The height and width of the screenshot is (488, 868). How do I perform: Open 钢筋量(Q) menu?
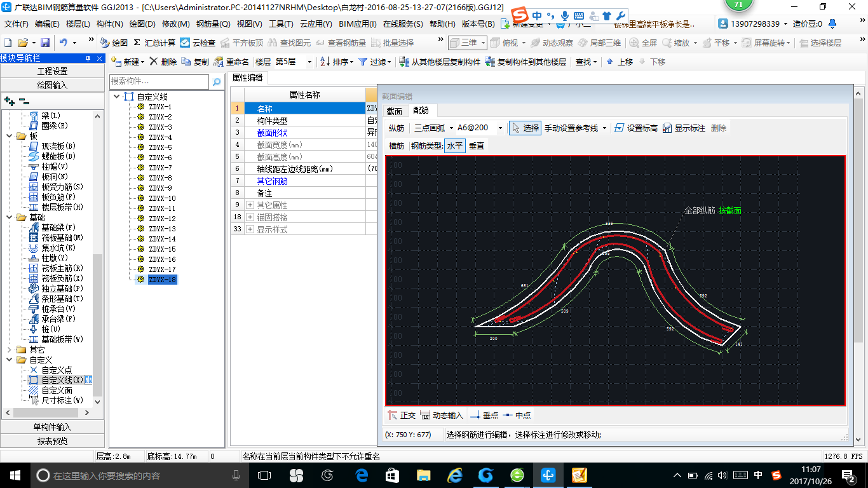click(213, 24)
